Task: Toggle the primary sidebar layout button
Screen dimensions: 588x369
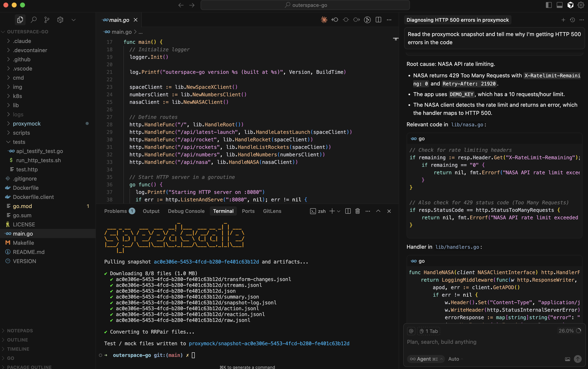Action: (548, 5)
